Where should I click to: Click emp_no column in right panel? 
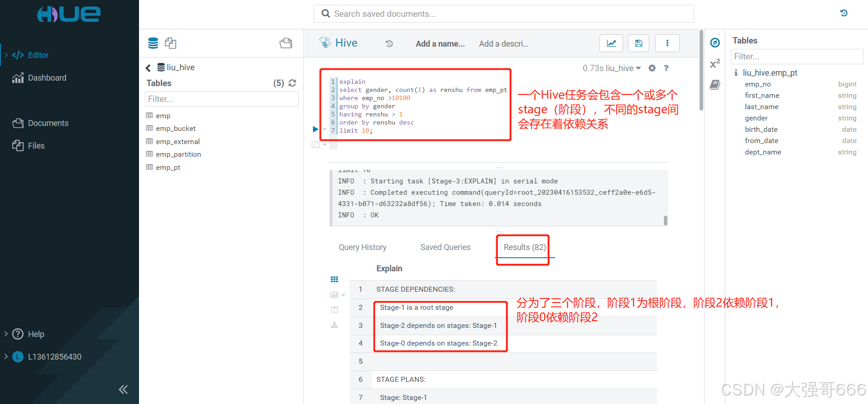[x=758, y=84]
